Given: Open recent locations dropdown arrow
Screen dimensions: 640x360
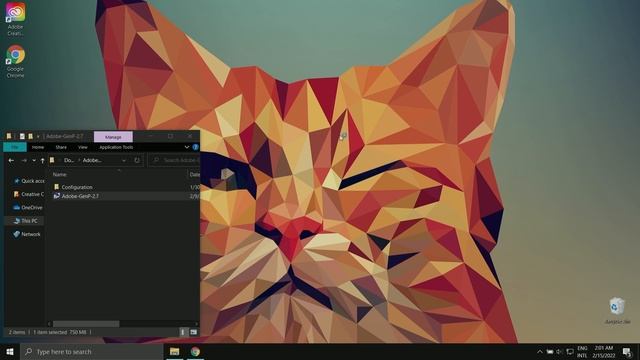Looking at the screenshot, I should [34, 160].
